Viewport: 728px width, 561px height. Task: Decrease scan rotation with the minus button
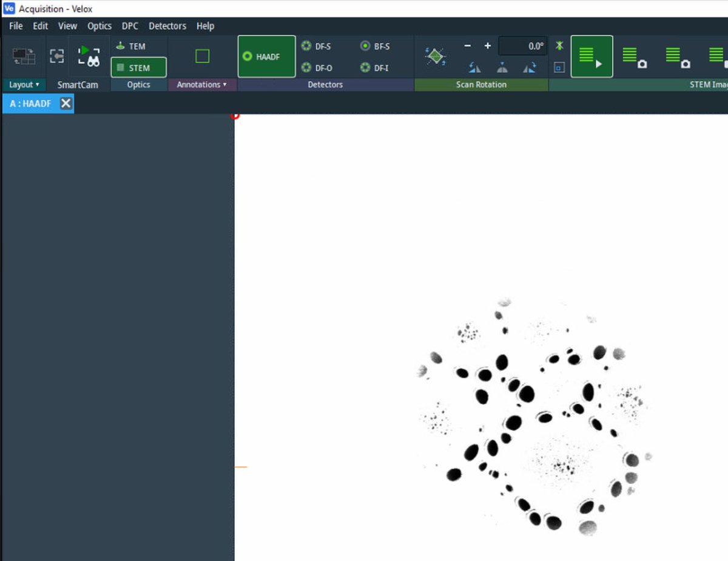click(467, 45)
